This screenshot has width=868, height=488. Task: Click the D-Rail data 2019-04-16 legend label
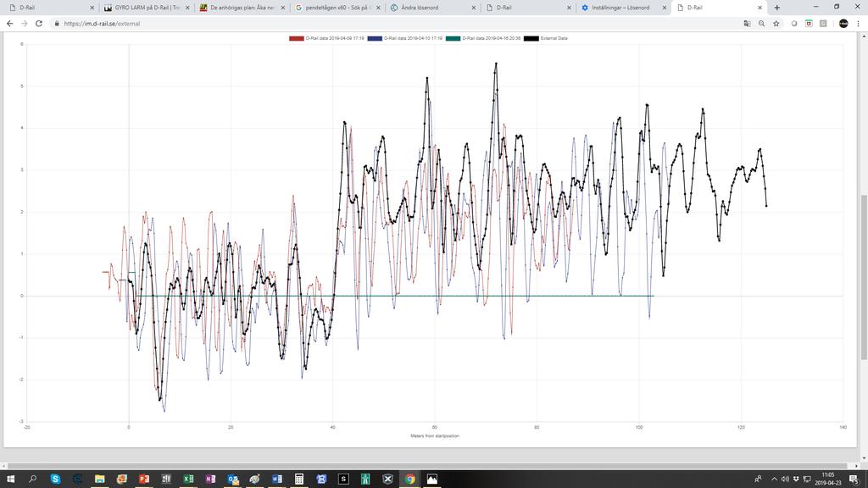pos(491,38)
